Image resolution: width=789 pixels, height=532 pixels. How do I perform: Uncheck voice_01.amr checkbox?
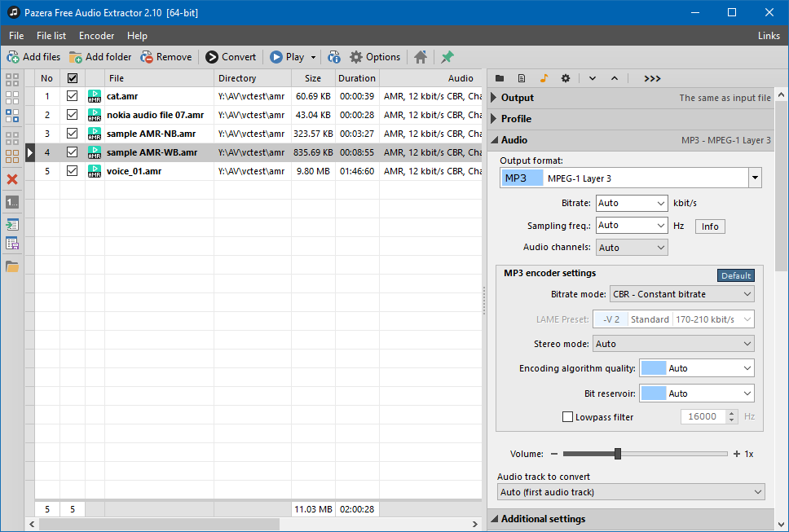point(73,171)
